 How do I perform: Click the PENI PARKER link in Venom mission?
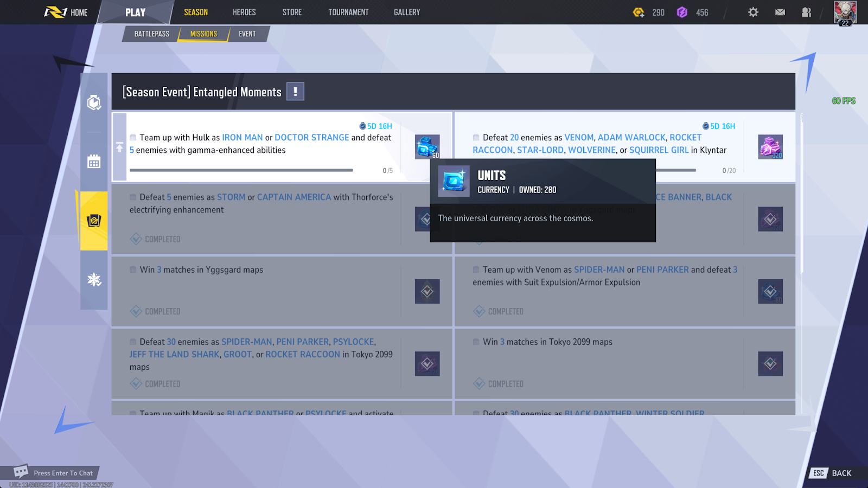coord(662,269)
